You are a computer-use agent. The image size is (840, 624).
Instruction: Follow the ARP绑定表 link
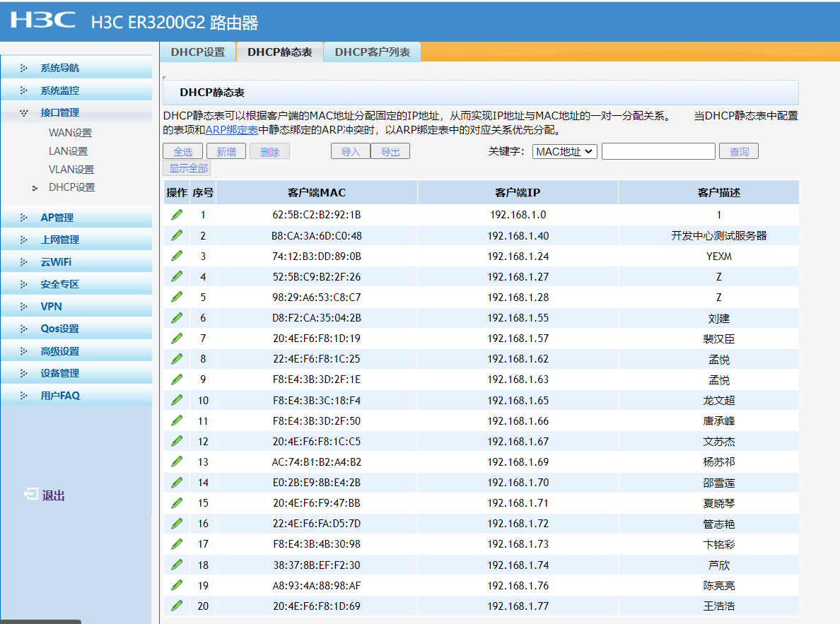point(232,130)
